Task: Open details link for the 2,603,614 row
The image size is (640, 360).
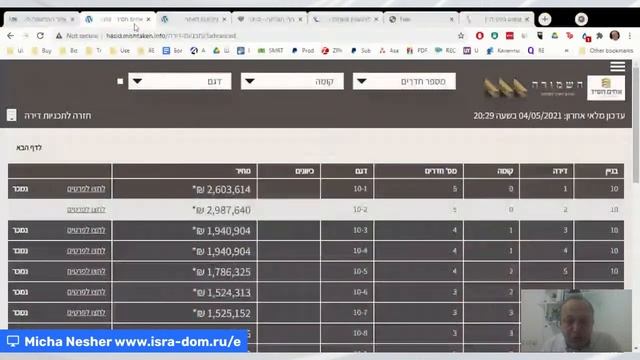Action: (x=86, y=189)
